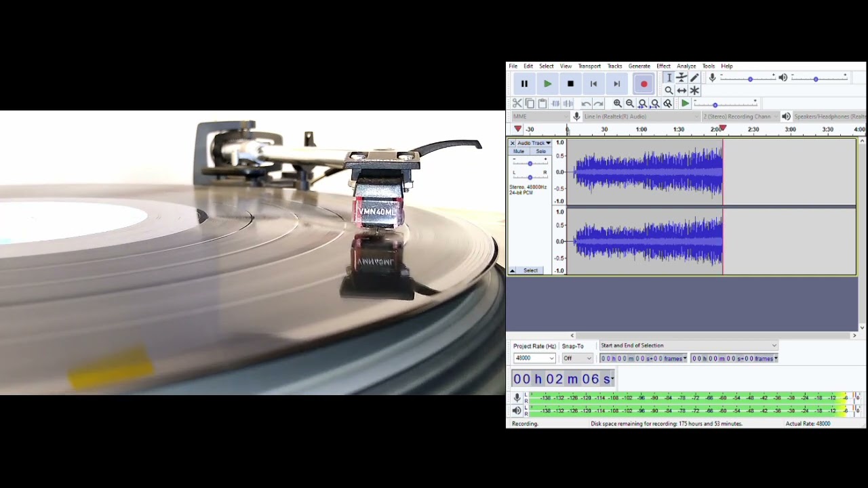Click the Undo arrow icon
The image size is (868, 488).
click(x=586, y=104)
